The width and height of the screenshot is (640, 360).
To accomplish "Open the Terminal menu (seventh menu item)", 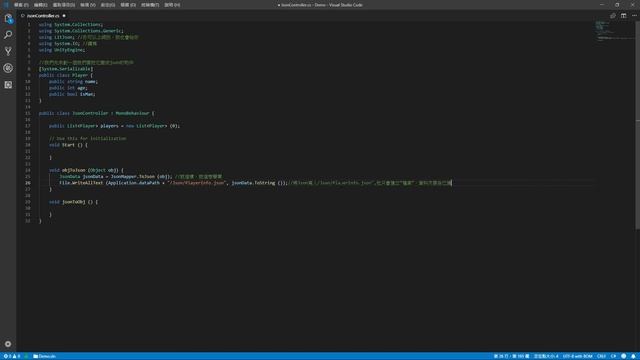I will tap(150, 5).
